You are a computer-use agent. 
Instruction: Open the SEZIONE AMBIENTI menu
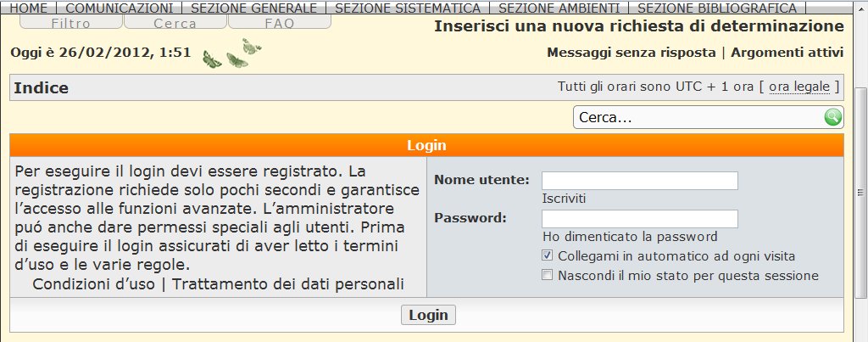pyautogui.click(x=559, y=8)
